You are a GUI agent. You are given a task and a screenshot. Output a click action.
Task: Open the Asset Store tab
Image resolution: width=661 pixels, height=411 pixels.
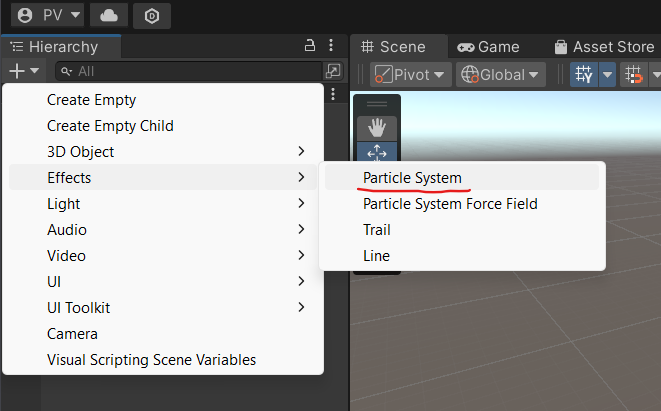[603, 47]
